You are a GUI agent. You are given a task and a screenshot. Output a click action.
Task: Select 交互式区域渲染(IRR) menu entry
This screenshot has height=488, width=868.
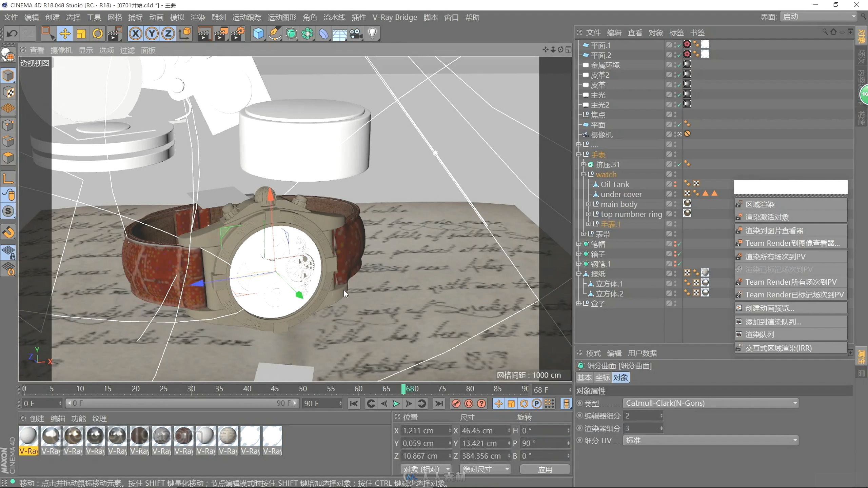pyautogui.click(x=791, y=348)
